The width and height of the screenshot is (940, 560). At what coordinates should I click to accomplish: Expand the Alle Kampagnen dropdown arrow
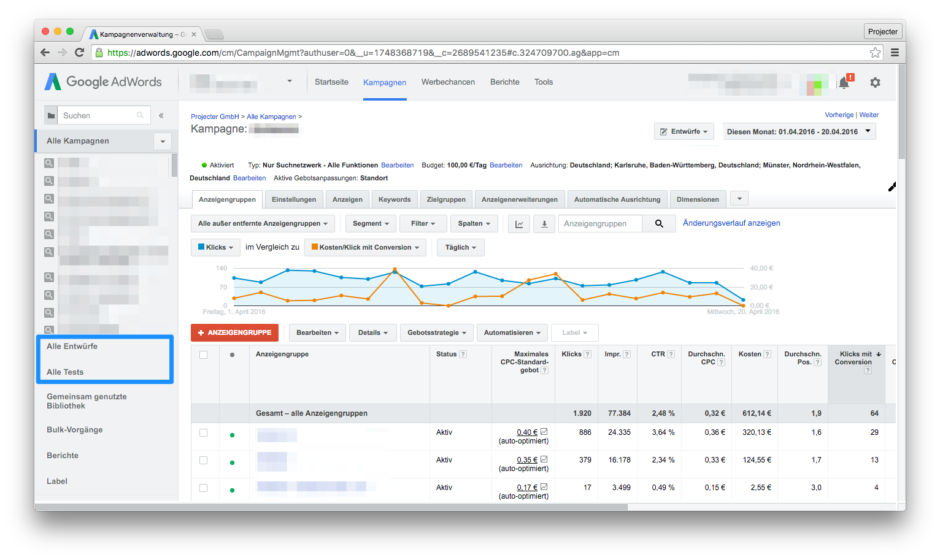[163, 141]
